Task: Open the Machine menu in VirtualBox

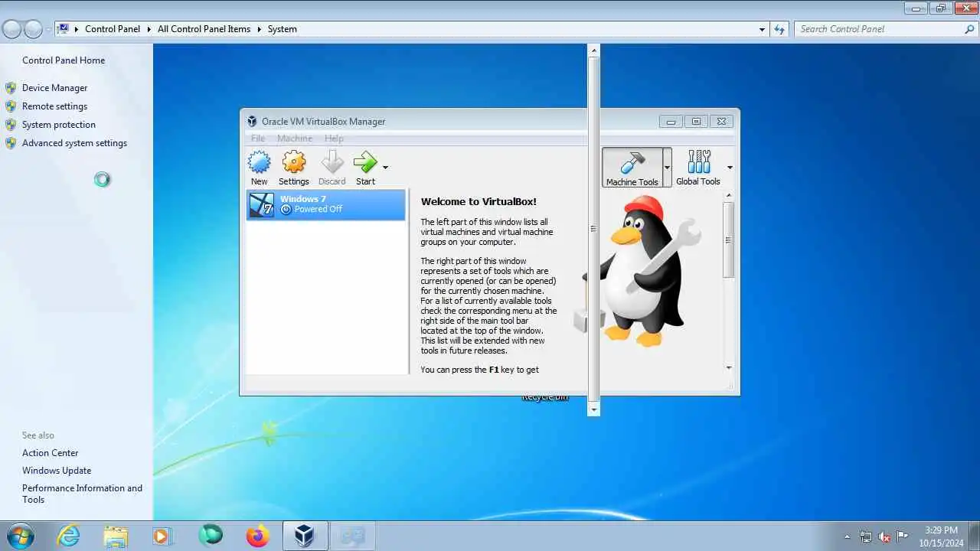Action: pyautogui.click(x=295, y=139)
